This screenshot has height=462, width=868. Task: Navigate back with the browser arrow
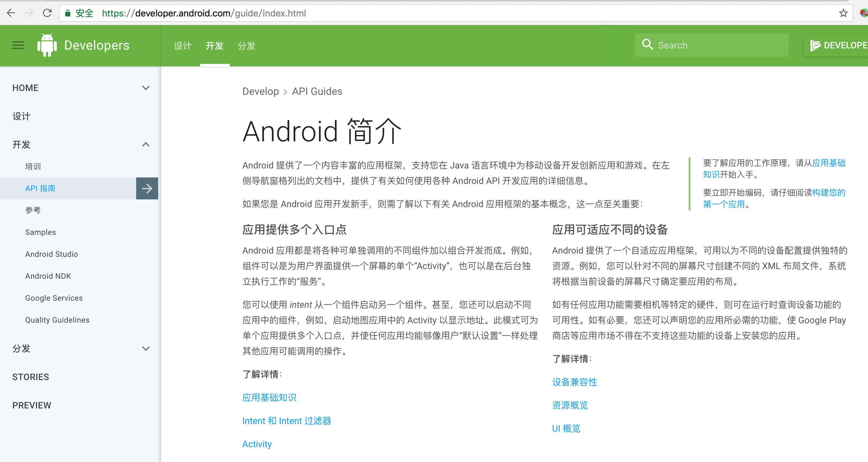pos(11,13)
